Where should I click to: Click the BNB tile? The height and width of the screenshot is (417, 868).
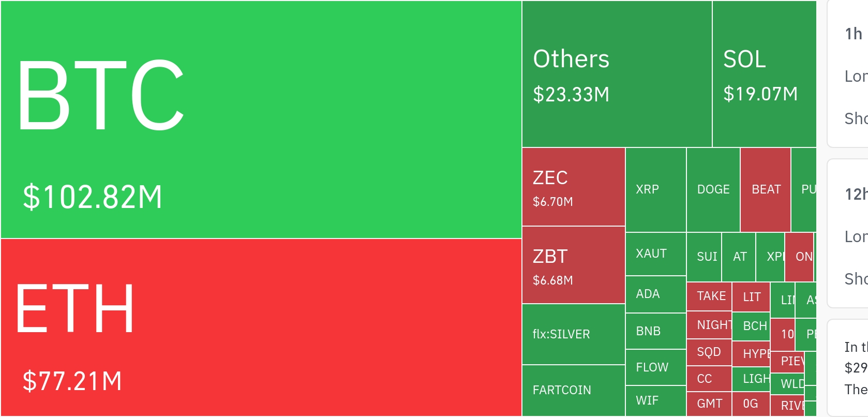point(655,331)
